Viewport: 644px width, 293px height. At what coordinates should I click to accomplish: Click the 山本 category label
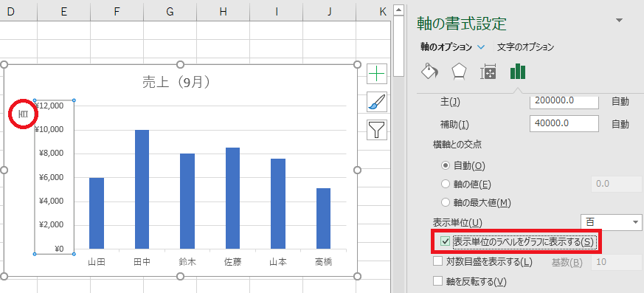point(278,262)
